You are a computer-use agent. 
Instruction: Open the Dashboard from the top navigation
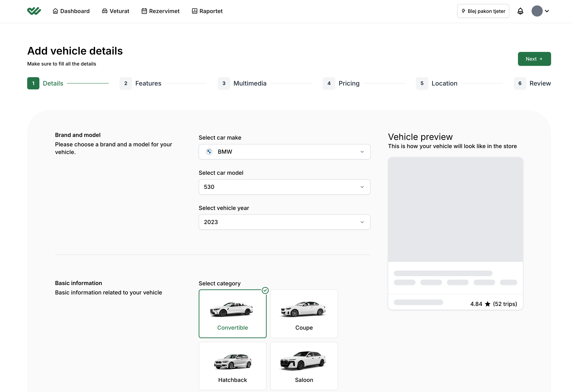click(71, 11)
